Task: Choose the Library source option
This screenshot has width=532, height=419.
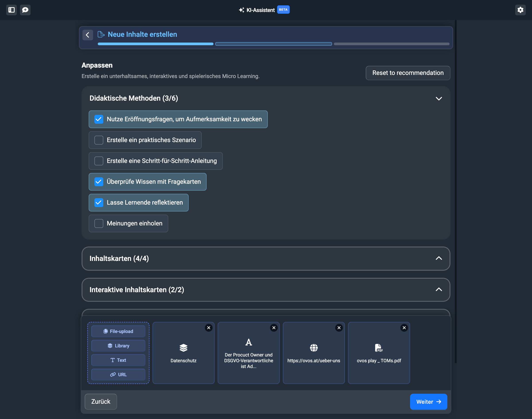Action: tap(118, 346)
